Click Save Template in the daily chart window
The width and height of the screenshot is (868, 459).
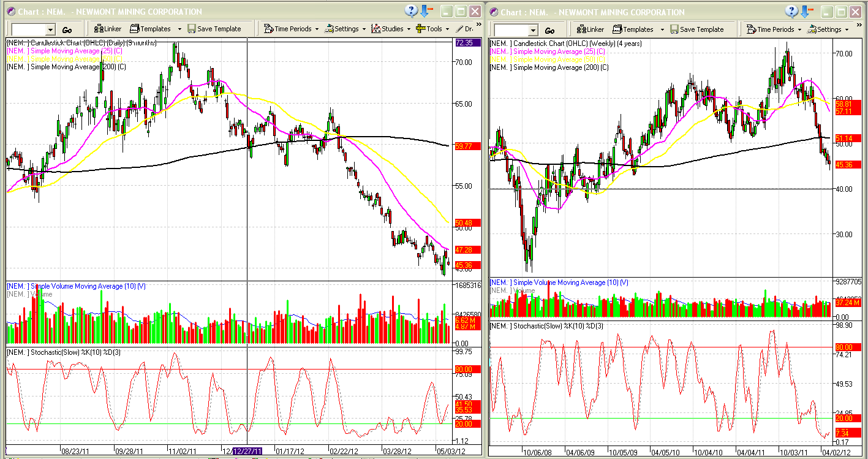[x=214, y=29]
